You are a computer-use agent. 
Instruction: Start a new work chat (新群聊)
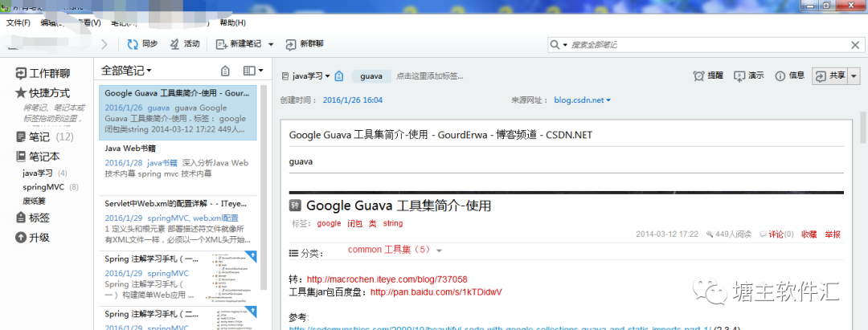coord(305,44)
